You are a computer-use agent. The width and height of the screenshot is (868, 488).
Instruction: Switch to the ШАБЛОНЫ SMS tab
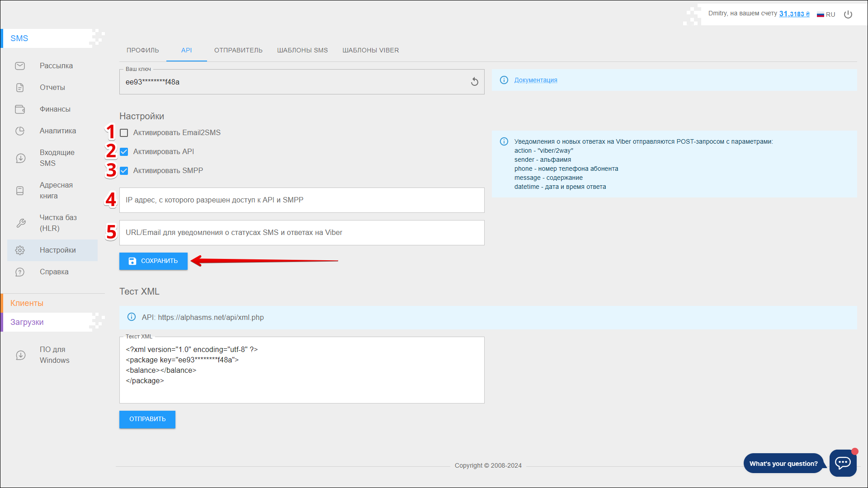(302, 50)
